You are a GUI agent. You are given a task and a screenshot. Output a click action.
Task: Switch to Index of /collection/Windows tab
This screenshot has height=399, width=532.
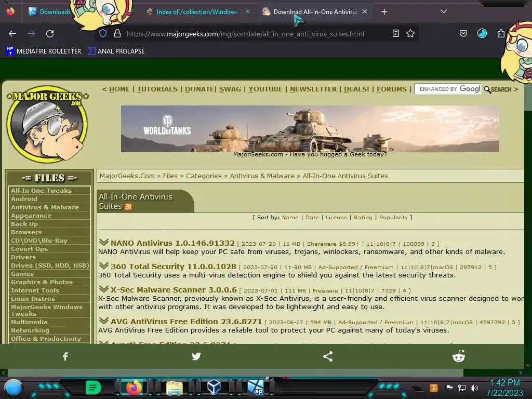click(x=197, y=12)
